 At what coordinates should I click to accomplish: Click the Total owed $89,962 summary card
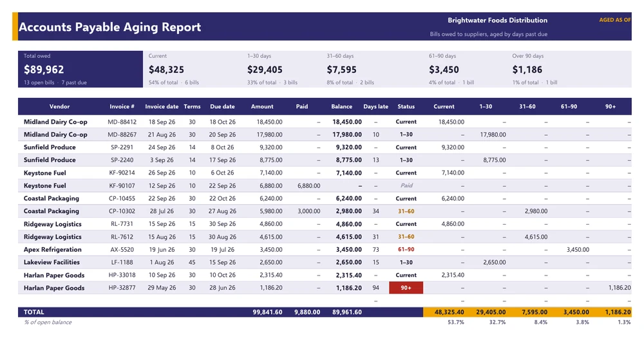[80, 69]
